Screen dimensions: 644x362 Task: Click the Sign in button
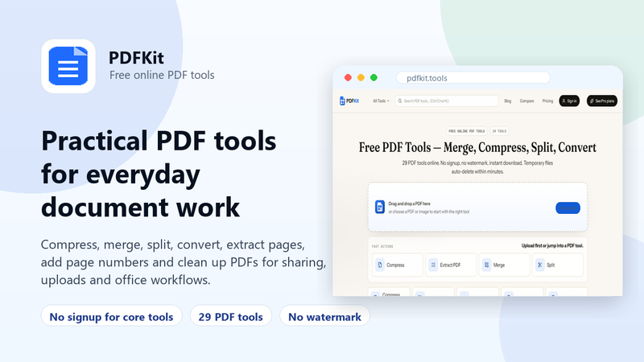point(569,101)
